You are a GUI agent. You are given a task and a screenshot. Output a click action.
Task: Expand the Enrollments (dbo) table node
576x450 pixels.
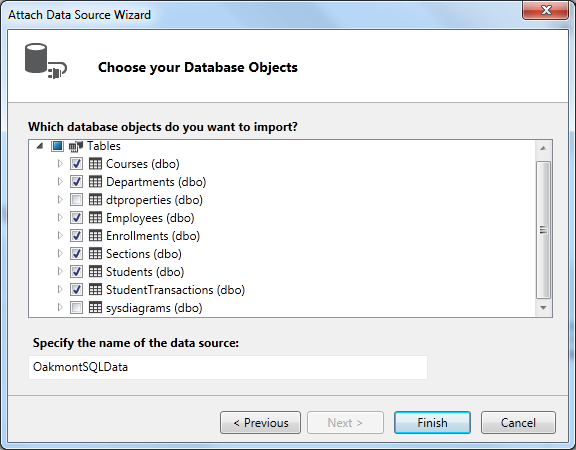point(60,235)
